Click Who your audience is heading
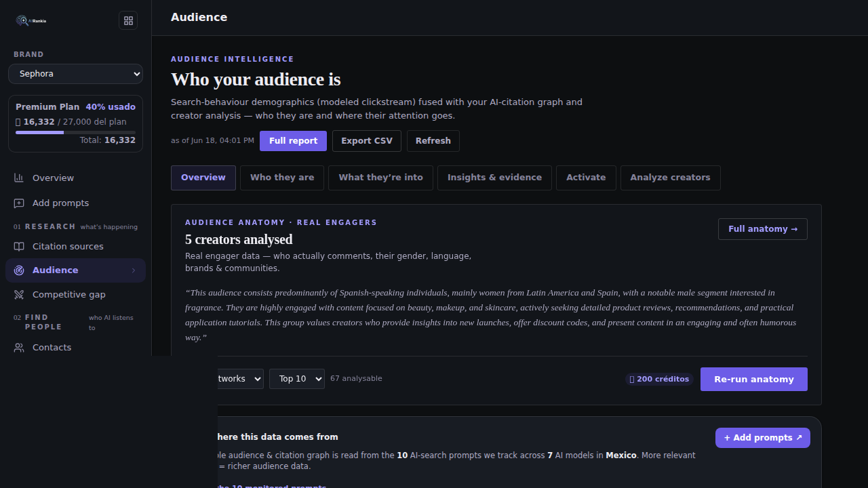Viewport: 868px width, 488px height. pyautogui.click(x=256, y=79)
